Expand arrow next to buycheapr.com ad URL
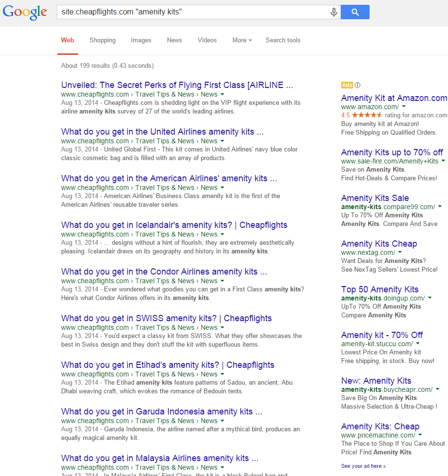Screen dimensions: 448x476 coord(437,389)
